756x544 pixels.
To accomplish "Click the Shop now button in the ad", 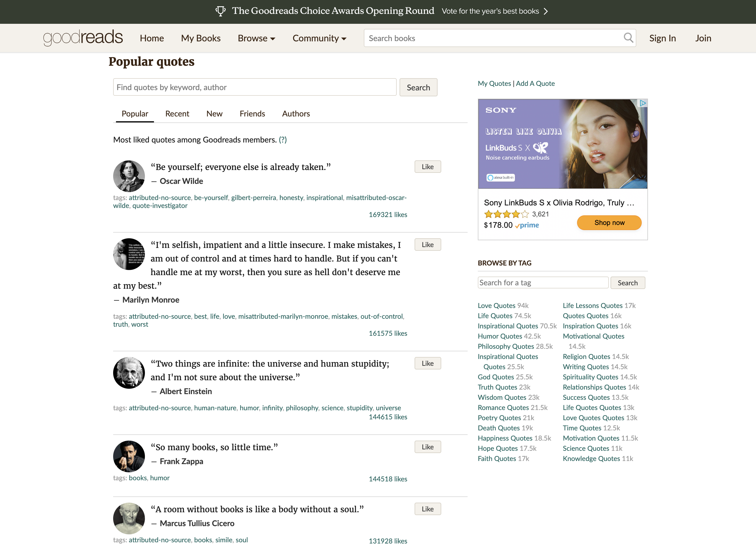I will (609, 222).
